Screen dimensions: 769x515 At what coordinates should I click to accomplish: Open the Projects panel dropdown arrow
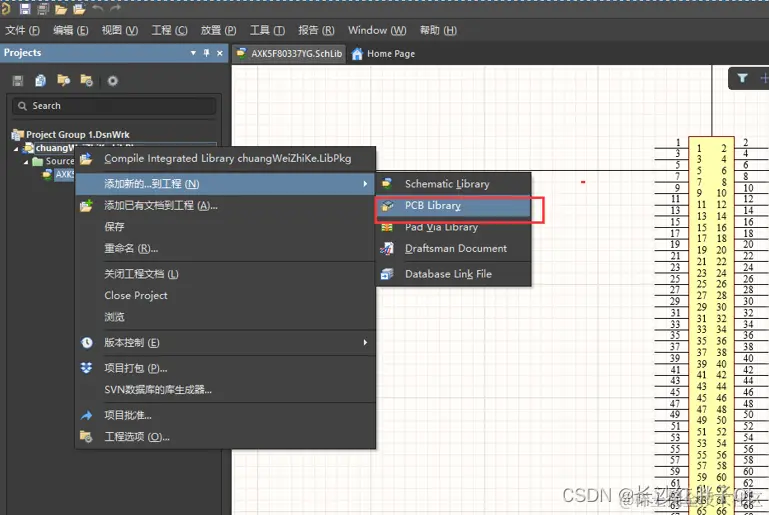pos(193,53)
